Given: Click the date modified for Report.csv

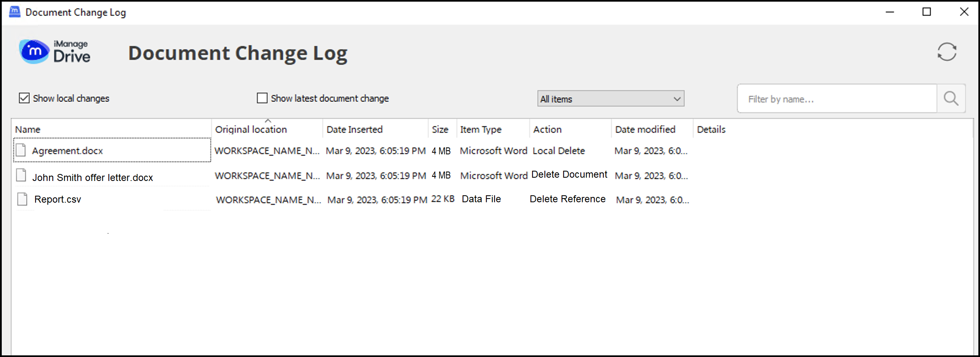Looking at the screenshot, I should (x=653, y=200).
